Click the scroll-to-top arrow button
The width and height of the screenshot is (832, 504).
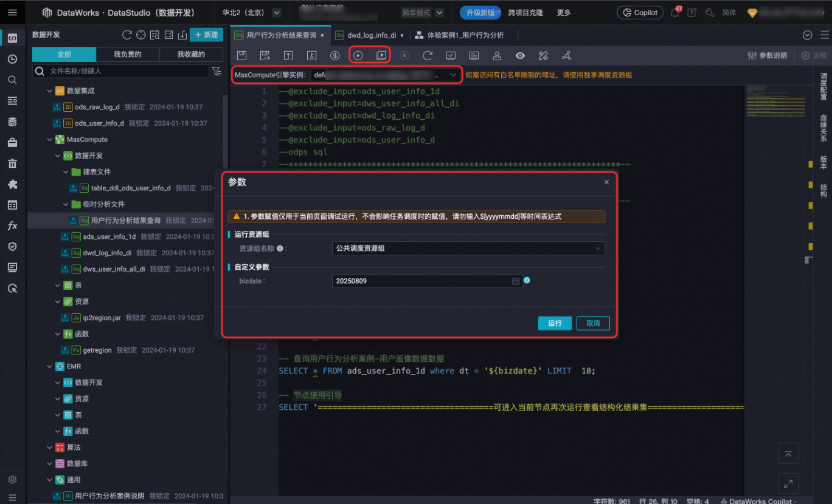point(788,454)
